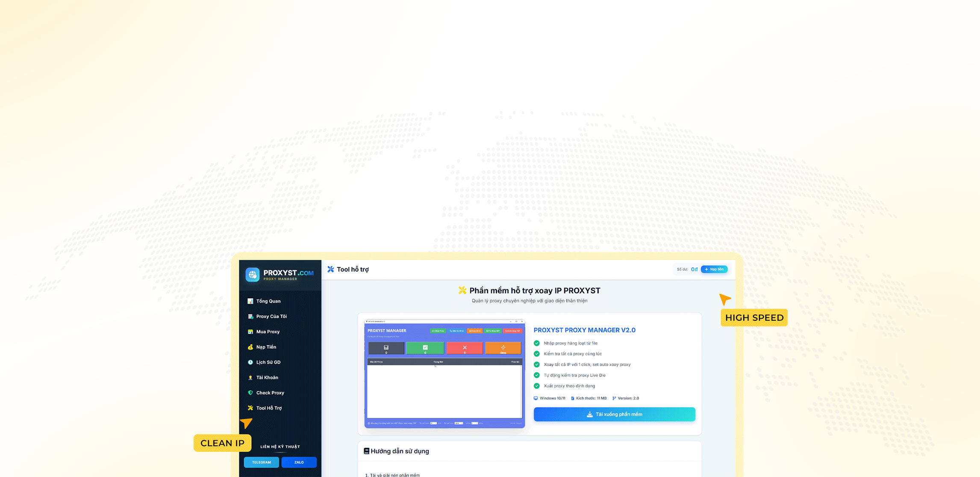Click the PROXYST PROXY MANAGER V2.0 title
Screen dimensions: 980x477
(584, 330)
